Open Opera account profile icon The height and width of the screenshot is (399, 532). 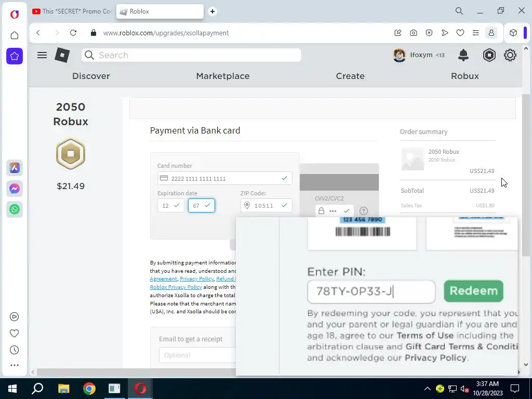tap(491, 33)
